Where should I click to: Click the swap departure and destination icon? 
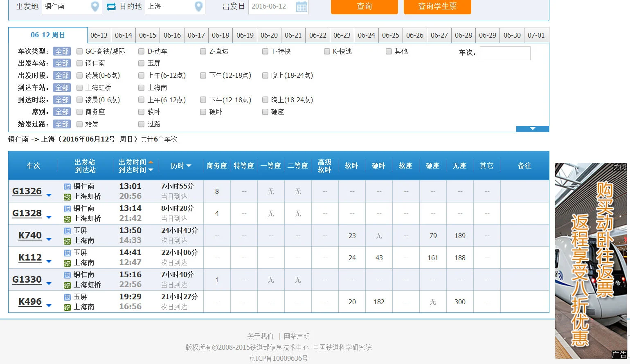pyautogui.click(x=111, y=7)
